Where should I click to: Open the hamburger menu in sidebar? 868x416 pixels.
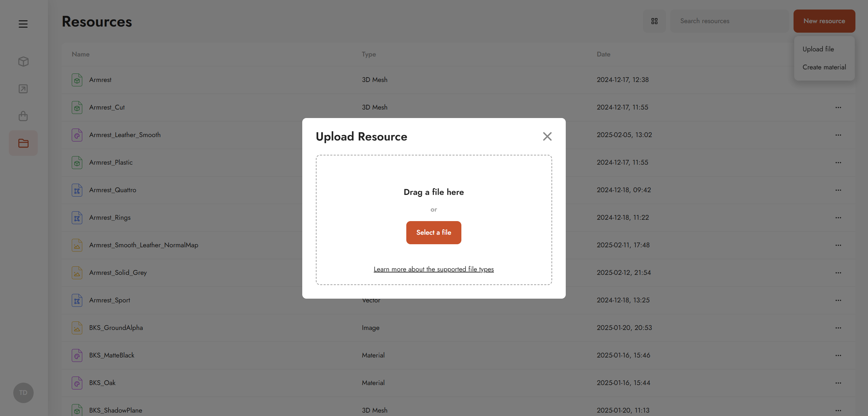click(x=23, y=24)
